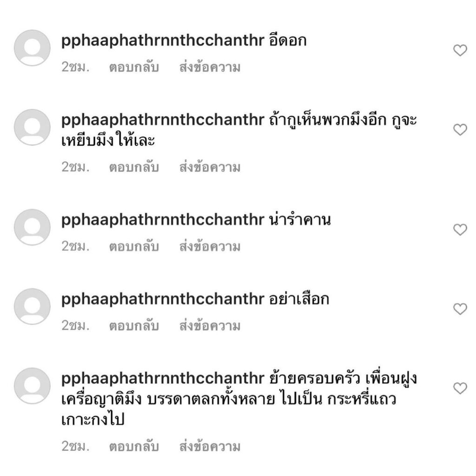Tap avatar next to "ถ้ากูเห็นพวกมึงอีก" comment
The height and width of the screenshot is (476, 476).
(x=32, y=127)
